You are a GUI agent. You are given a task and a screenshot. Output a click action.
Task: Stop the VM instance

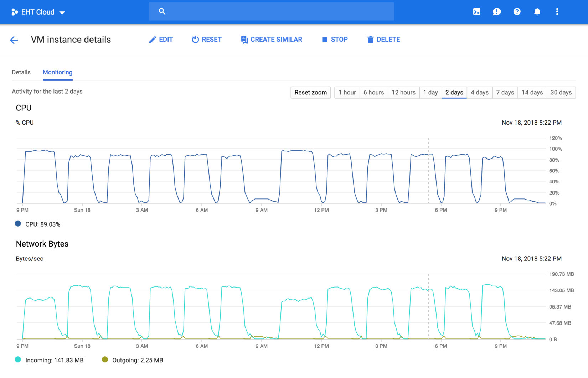tap(335, 40)
